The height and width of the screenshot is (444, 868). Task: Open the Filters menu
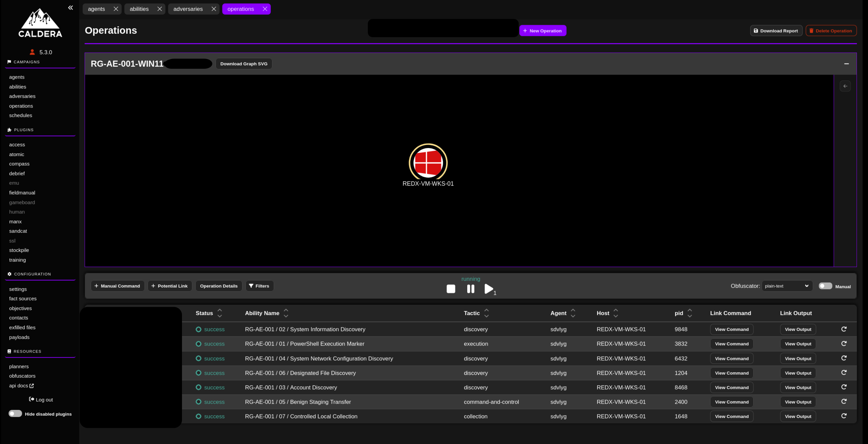click(259, 286)
